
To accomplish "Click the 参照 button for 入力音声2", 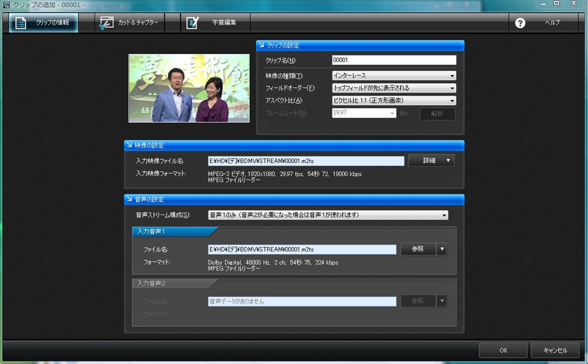I will (x=418, y=301).
